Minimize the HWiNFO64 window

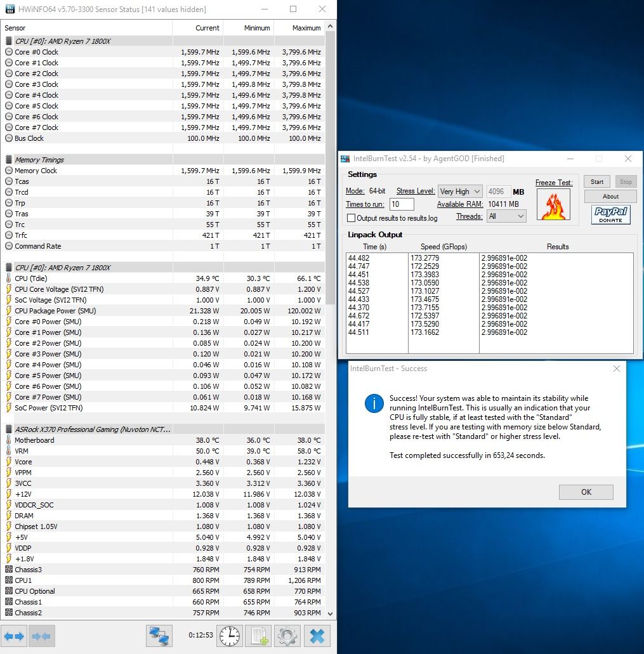pos(265,9)
